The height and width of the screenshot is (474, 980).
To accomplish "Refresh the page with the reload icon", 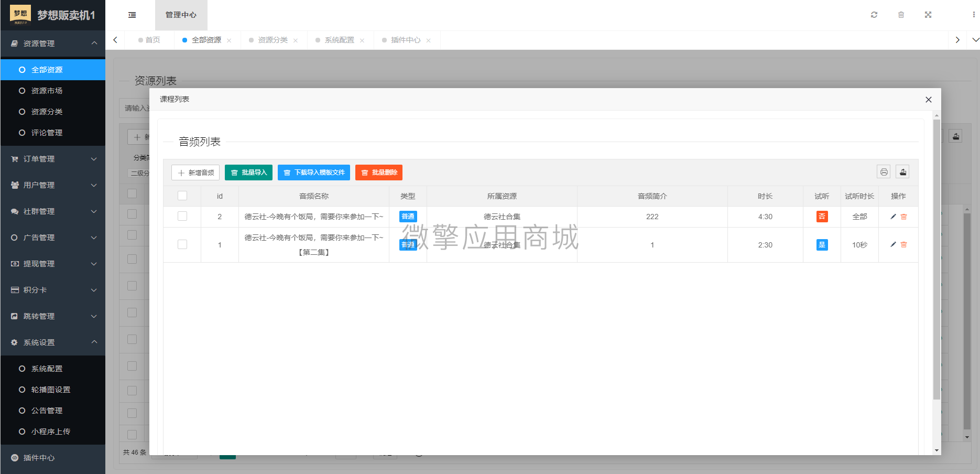I will click(874, 15).
